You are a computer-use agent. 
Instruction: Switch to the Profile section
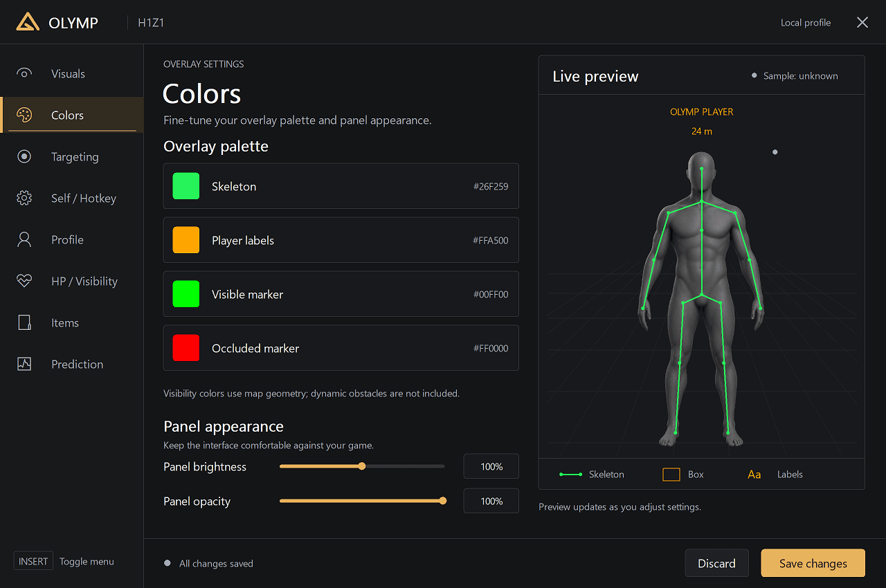point(72,239)
